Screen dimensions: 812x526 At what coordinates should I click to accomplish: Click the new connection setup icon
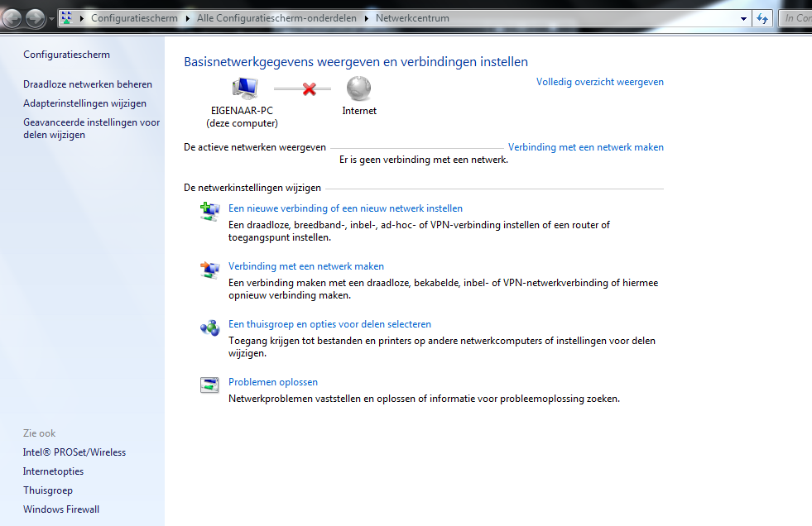point(209,212)
